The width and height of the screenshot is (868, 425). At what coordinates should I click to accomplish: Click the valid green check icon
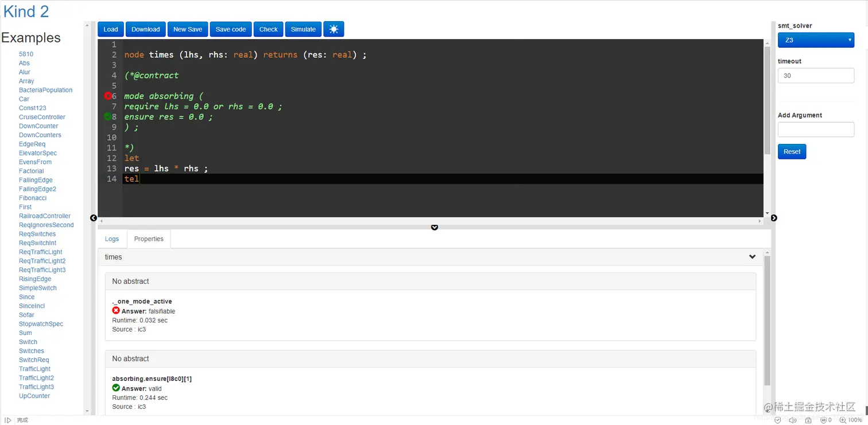pyautogui.click(x=116, y=388)
